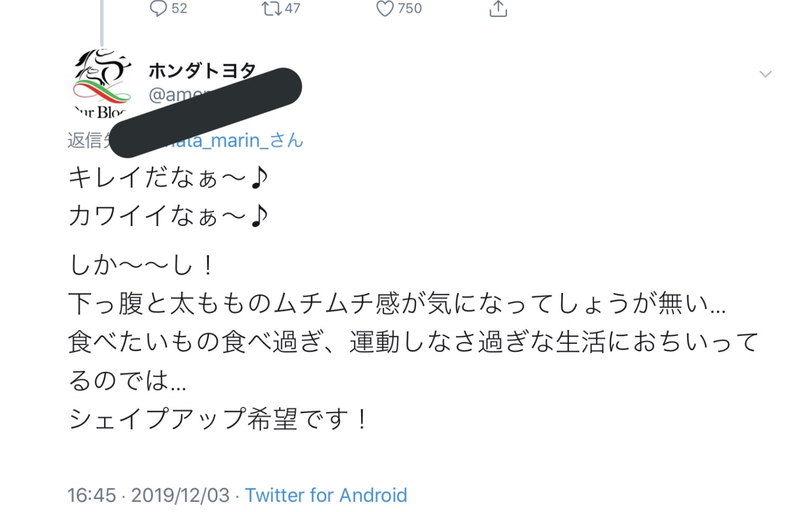Tap the reply speech bubble icon
The image size is (812, 512).
coord(158,8)
